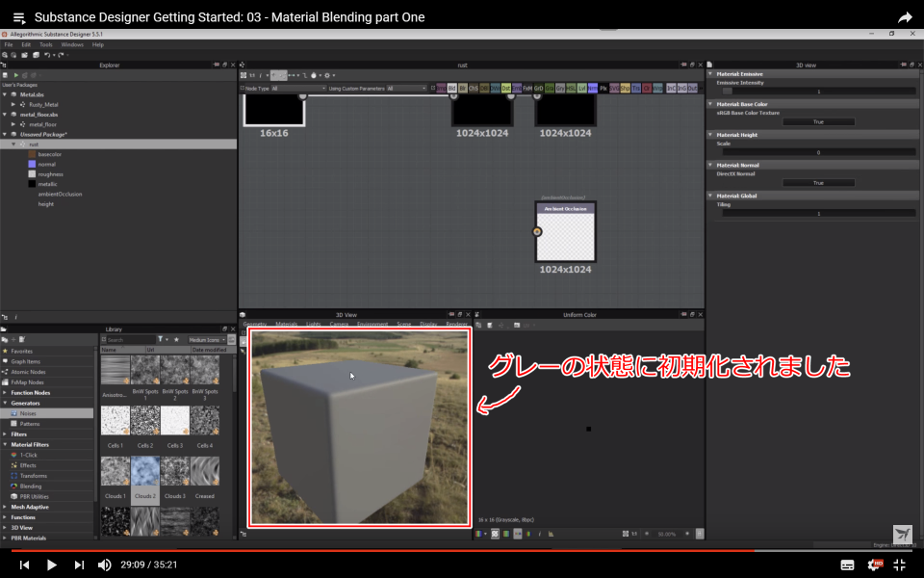
Task: Click the fit graph to view icon
Action: [244, 75]
